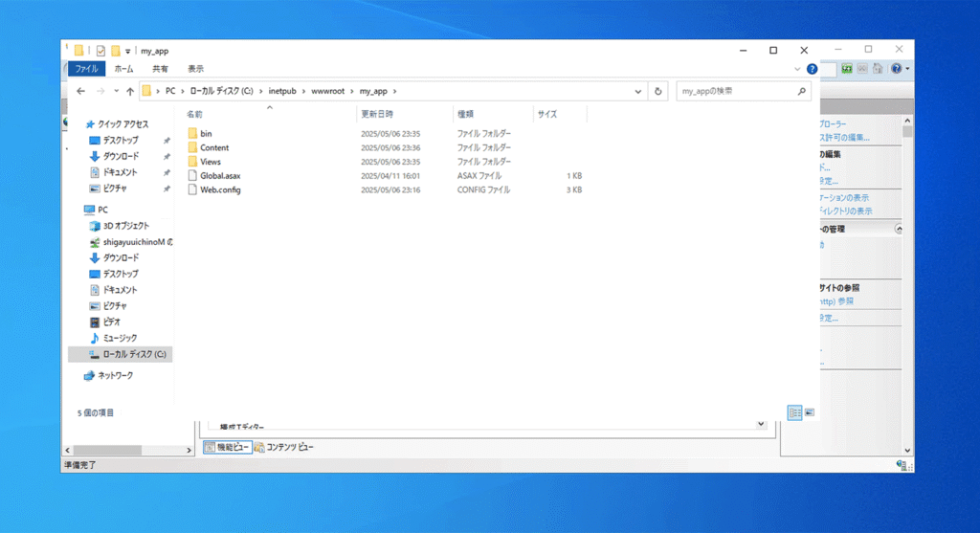Switch to the details view layout icon
980x533 pixels.
tap(794, 412)
